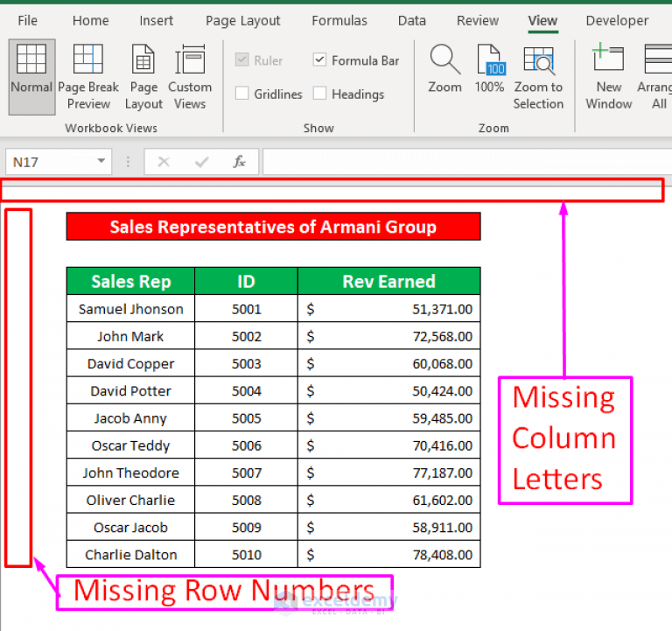
Task: Select the View tab
Action: [542, 21]
